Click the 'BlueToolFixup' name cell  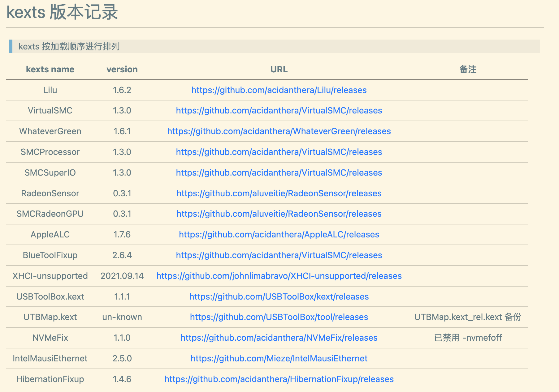point(50,255)
